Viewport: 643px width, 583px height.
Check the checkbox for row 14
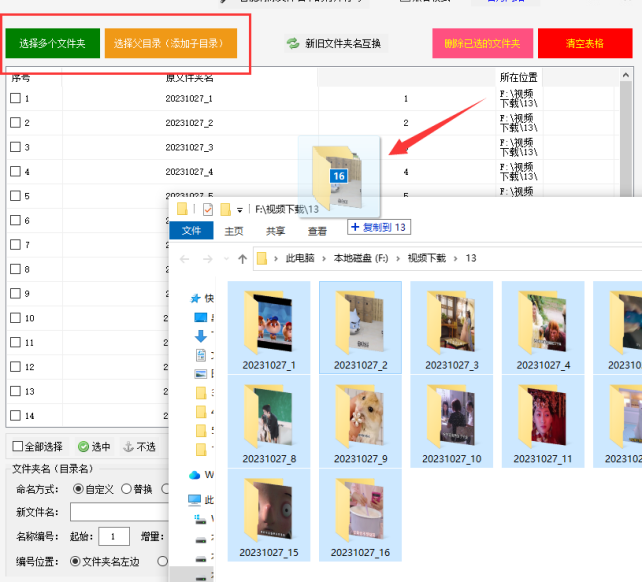click(x=15, y=415)
